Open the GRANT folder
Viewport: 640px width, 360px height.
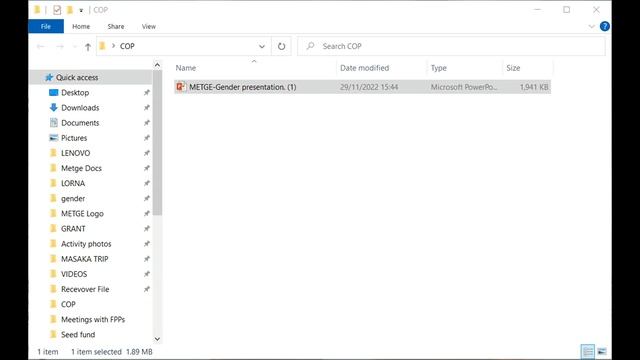[73, 229]
